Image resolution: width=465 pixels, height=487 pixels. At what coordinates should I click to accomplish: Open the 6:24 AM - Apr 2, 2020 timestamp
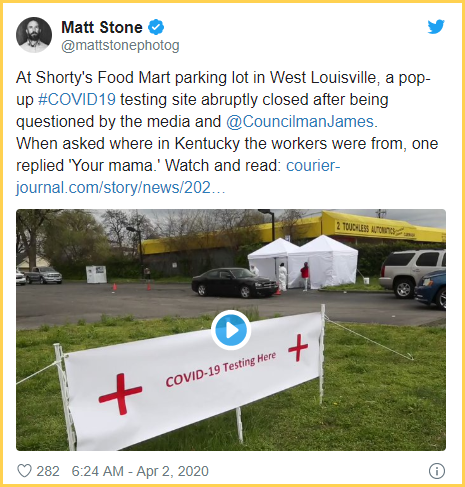pos(140,471)
